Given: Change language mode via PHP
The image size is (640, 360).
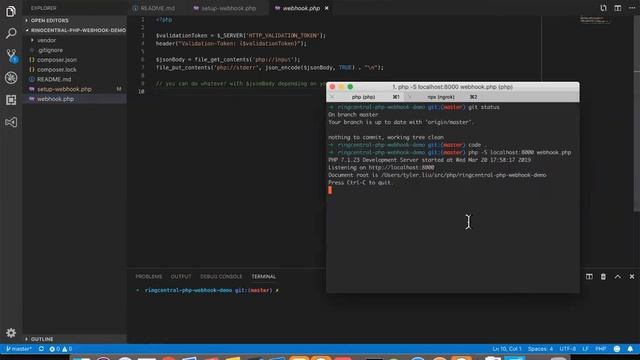Looking at the screenshot, I should coord(600,349).
